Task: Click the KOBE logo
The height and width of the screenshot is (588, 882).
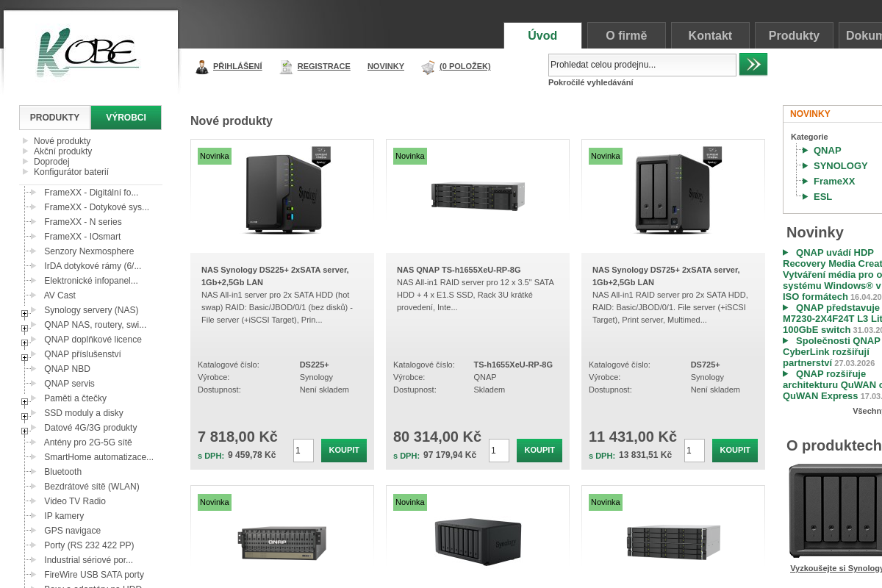Action: pyautogui.click(x=87, y=52)
